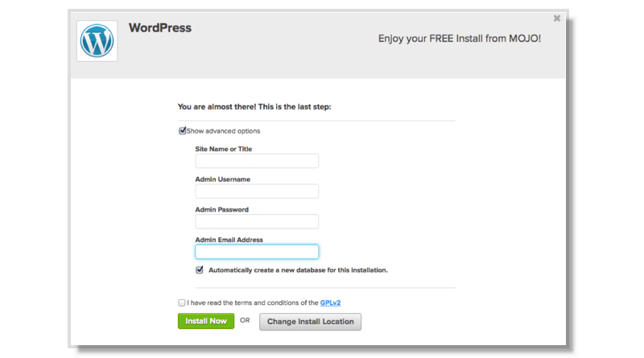Click the Admin Username label
Screen dimensions: 644x358
point(222,179)
